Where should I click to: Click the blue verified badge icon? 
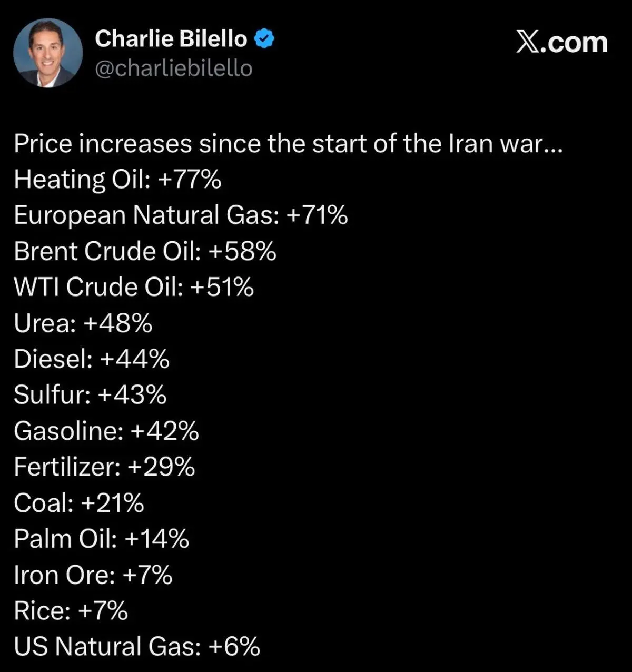[264, 39]
